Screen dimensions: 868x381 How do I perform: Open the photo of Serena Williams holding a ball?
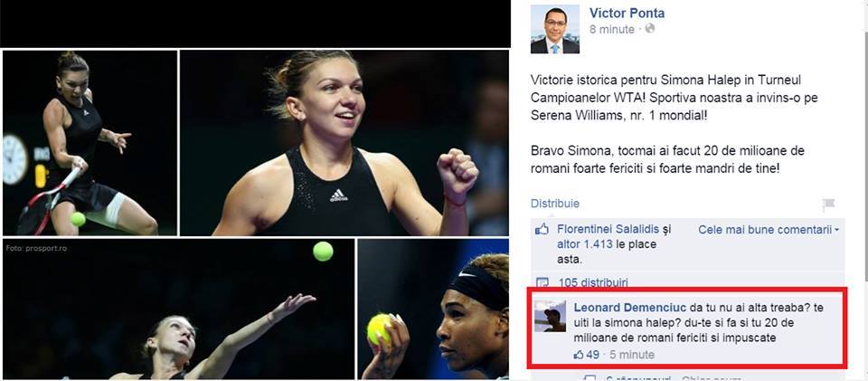coord(433,309)
